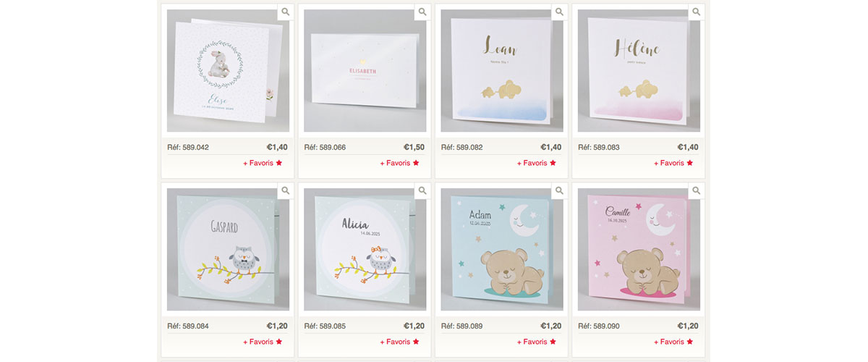Image resolution: width=868 pixels, height=362 pixels.
Task: Click magnifier icon on Gaspard owl card
Action: tap(286, 190)
